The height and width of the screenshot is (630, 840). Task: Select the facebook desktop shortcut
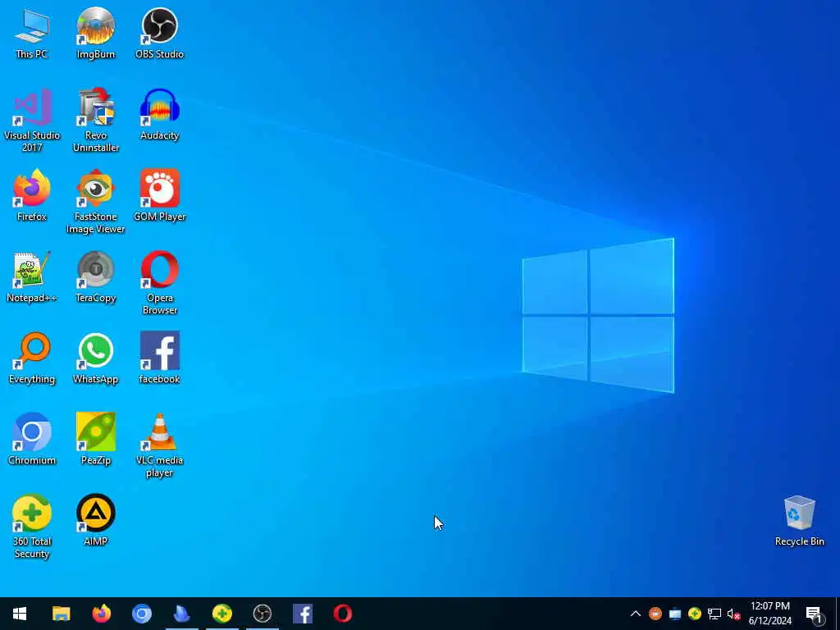coord(159,358)
